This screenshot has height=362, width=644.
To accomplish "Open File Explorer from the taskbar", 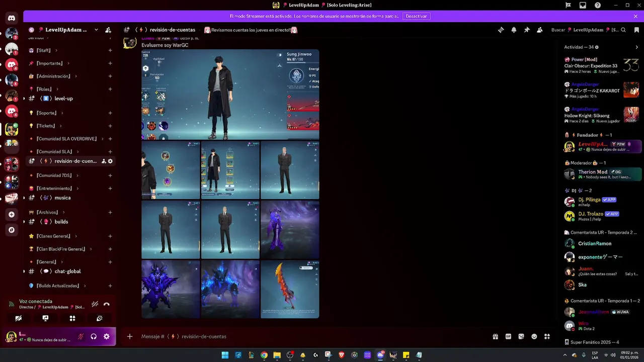I will click(277, 355).
